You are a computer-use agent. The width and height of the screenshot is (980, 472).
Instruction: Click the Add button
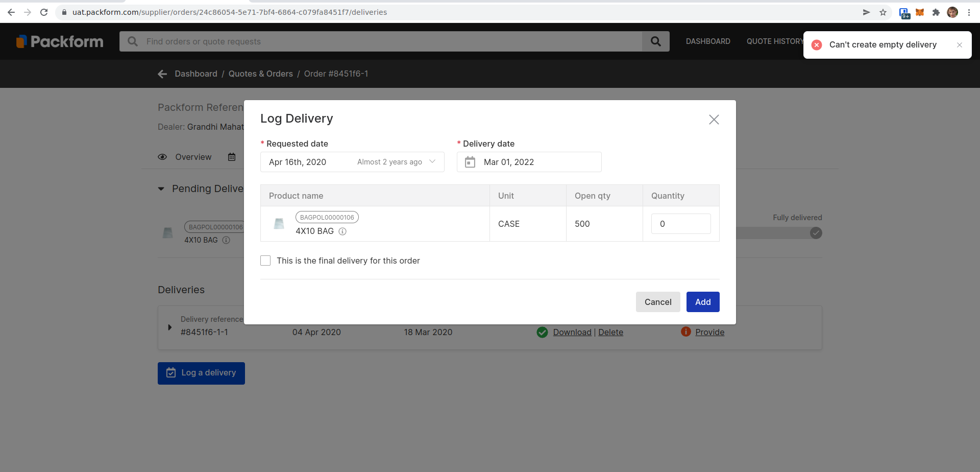point(703,302)
